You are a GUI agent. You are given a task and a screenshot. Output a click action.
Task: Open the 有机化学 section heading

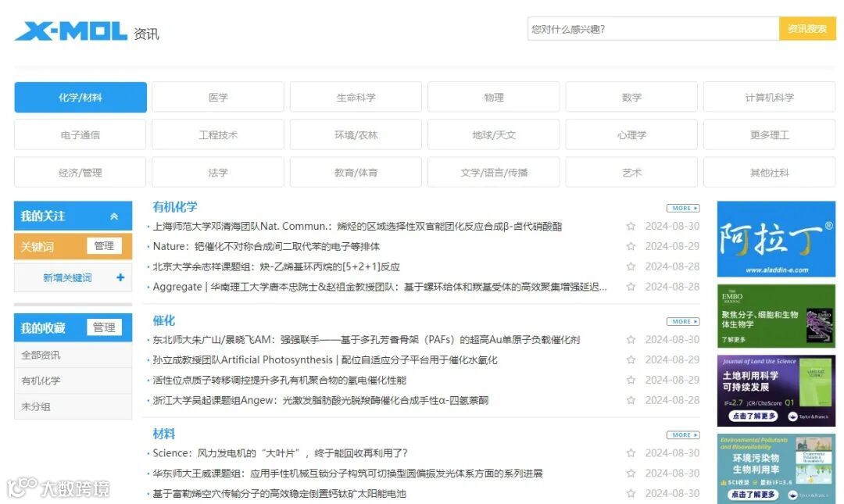[x=175, y=207]
